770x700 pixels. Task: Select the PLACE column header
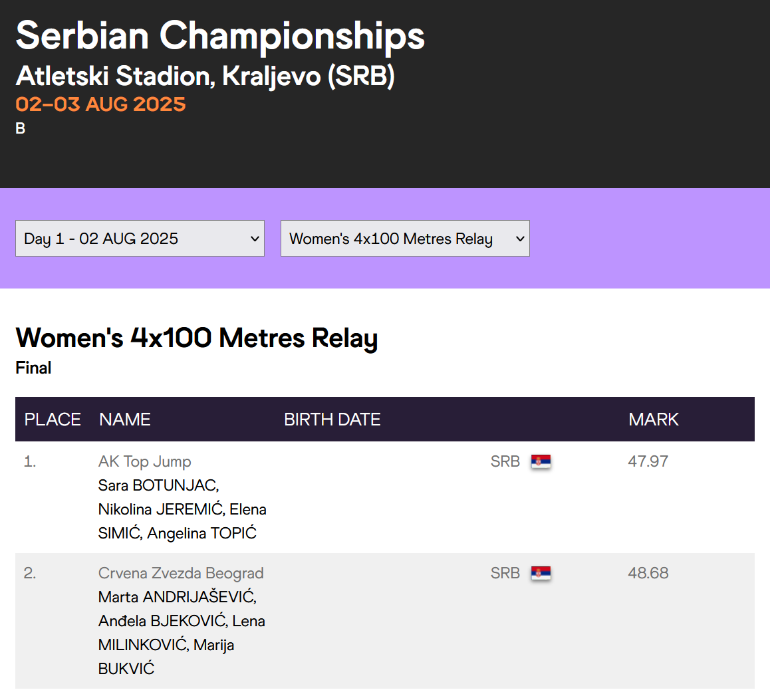pyautogui.click(x=53, y=419)
